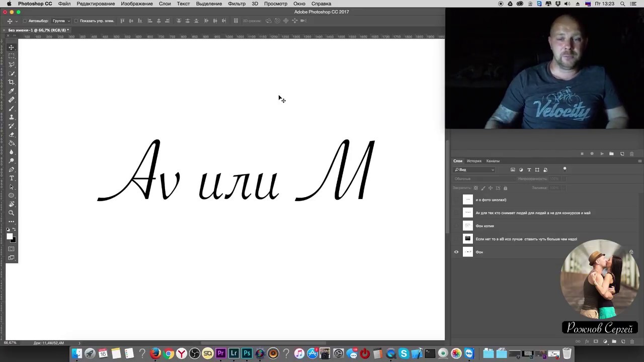
Task: Swap foreground and background colors
Action: pyautogui.click(x=14, y=230)
